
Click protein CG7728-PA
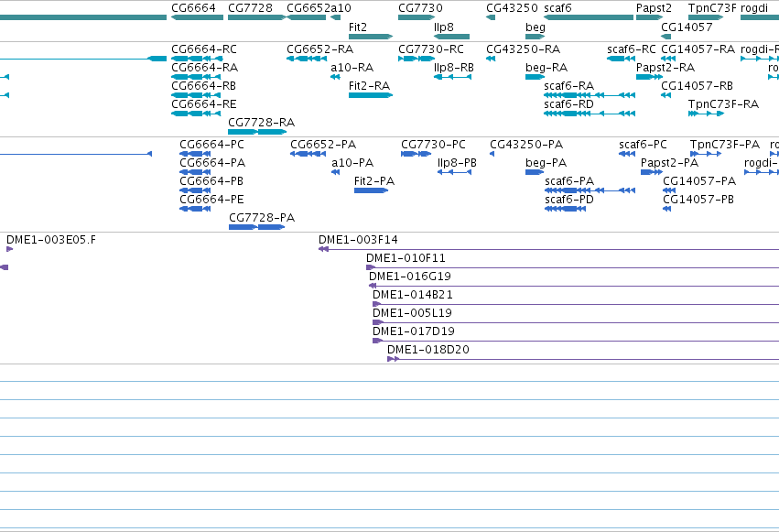(x=257, y=227)
